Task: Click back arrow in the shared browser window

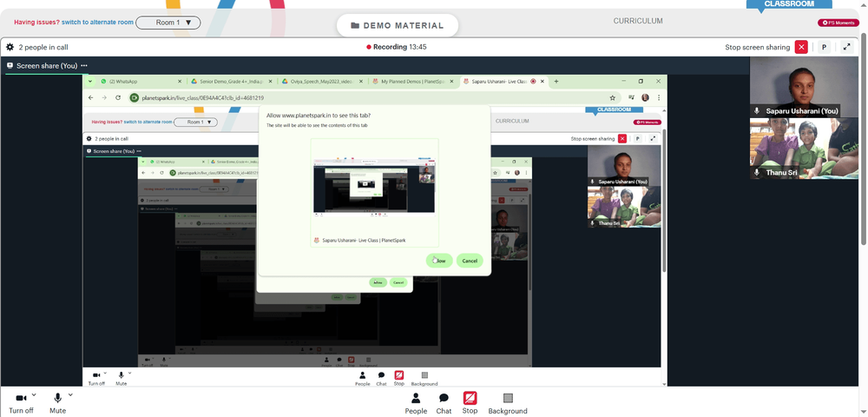Action: [90, 97]
